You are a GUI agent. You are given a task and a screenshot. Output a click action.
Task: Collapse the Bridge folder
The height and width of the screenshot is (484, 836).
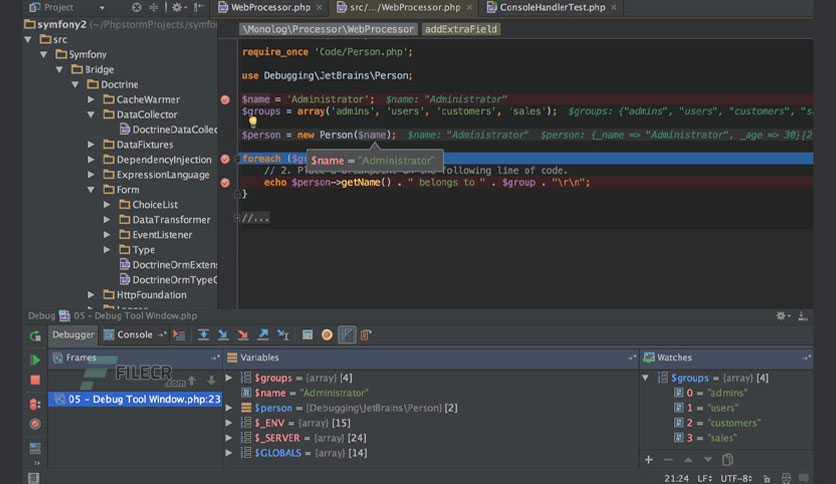point(60,69)
